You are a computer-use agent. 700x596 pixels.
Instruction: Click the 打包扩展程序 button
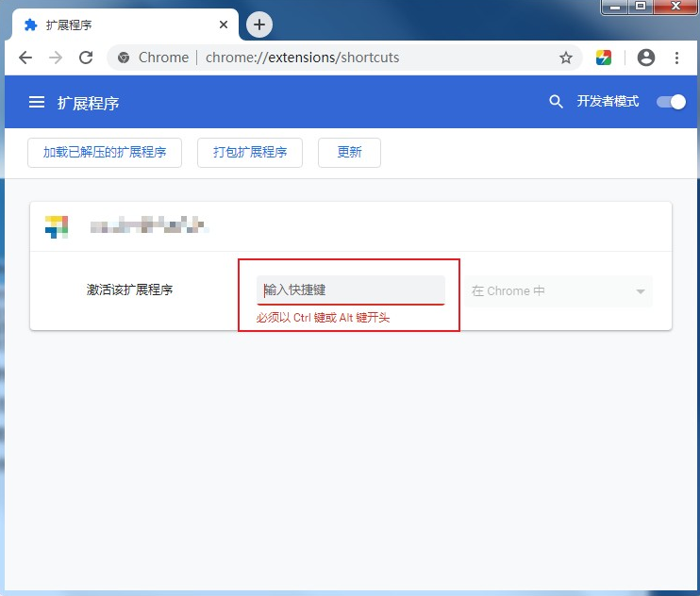click(x=250, y=153)
